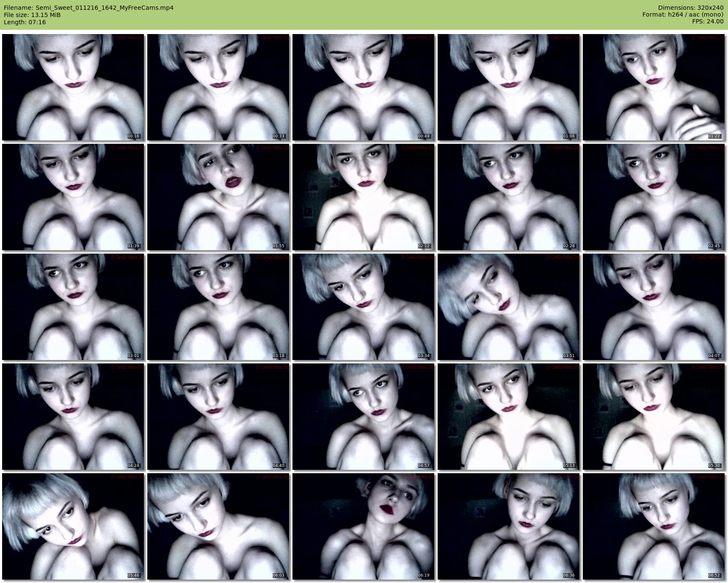
Task: Open the thumbnail marked 04:24
Action: [73, 417]
